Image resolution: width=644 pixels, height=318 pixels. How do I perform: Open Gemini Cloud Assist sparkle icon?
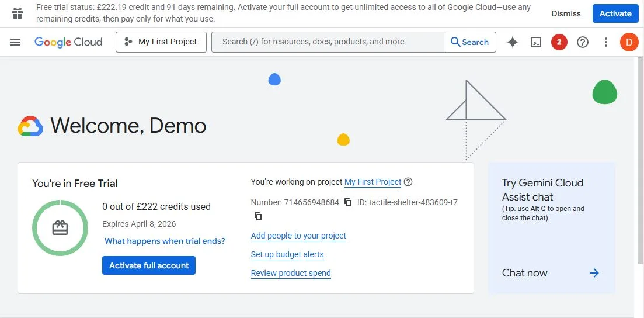(x=513, y=42)
